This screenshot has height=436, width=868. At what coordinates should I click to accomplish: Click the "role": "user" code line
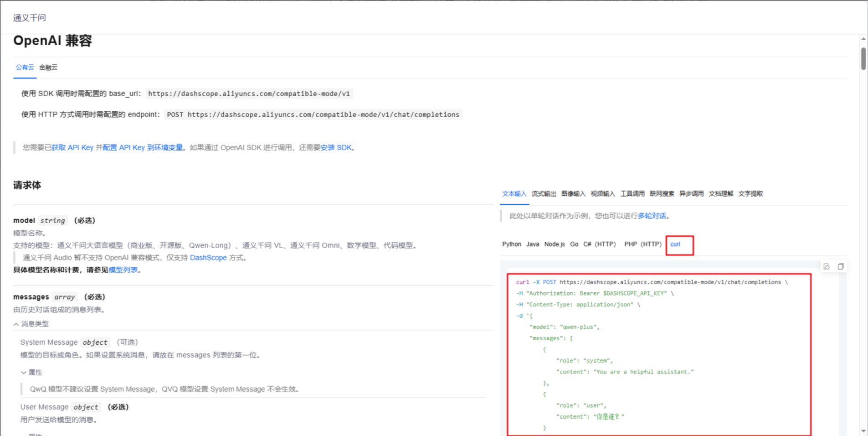[x=581, y=405]
